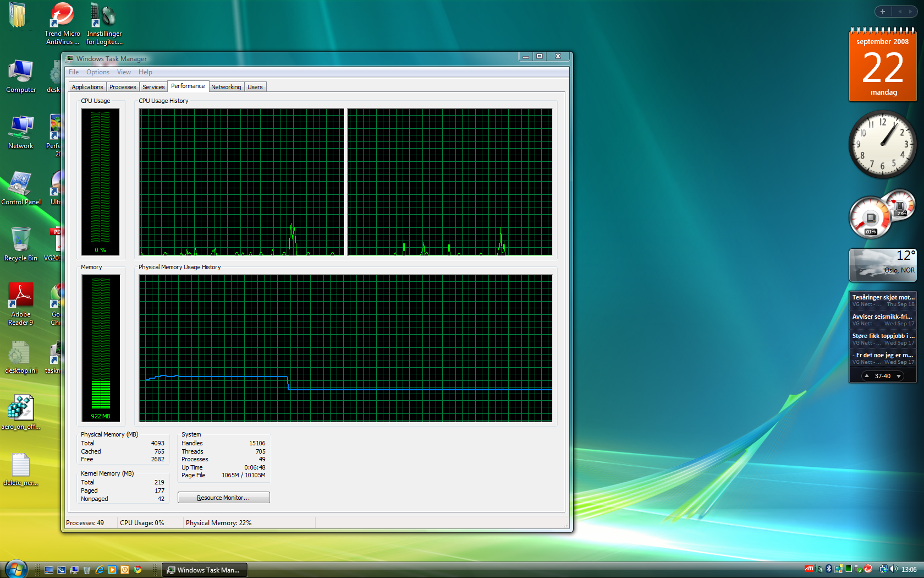Open the Options menu
This screenshot has height=578, width=924.
tap(98, 72)
